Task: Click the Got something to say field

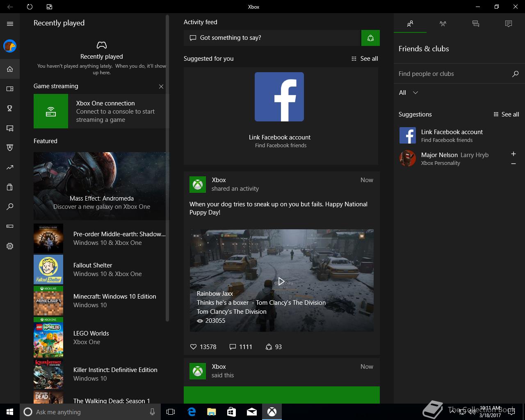Action: (x=272, y=38)
